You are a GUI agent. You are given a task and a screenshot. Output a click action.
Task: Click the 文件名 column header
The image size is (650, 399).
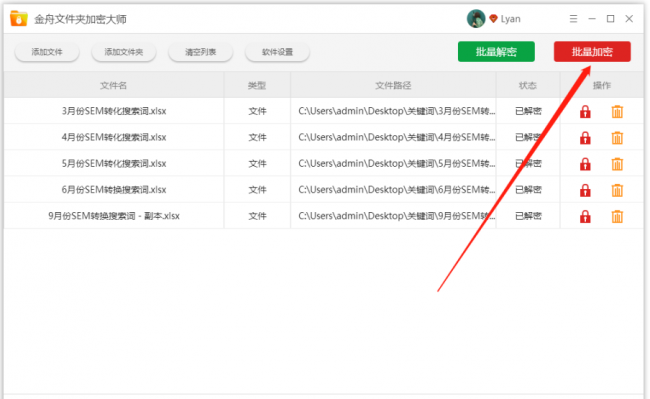(x=114, y=85)
